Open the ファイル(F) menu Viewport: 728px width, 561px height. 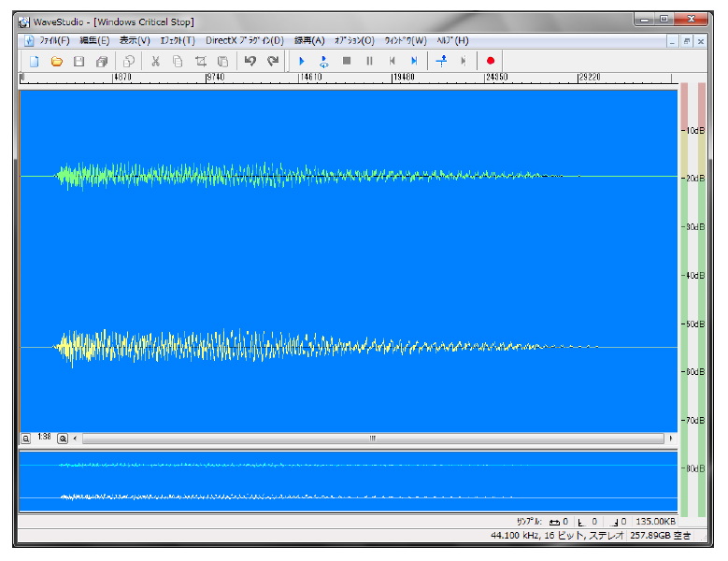pyautogui.click(x=53, y=40)
